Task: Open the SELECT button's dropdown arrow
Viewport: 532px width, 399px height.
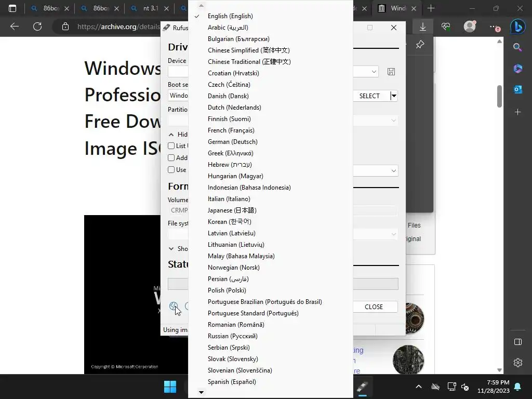Action: click(394, 96)
